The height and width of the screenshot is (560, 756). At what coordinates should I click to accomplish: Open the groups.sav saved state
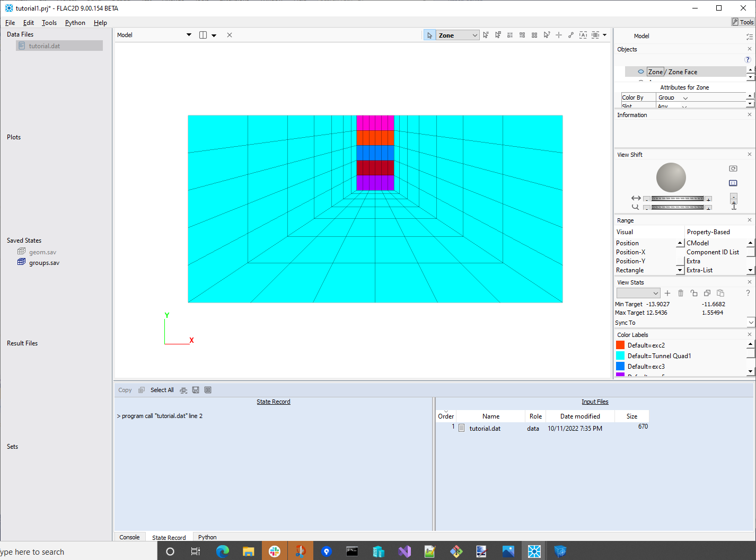click(x=44, y=263)
